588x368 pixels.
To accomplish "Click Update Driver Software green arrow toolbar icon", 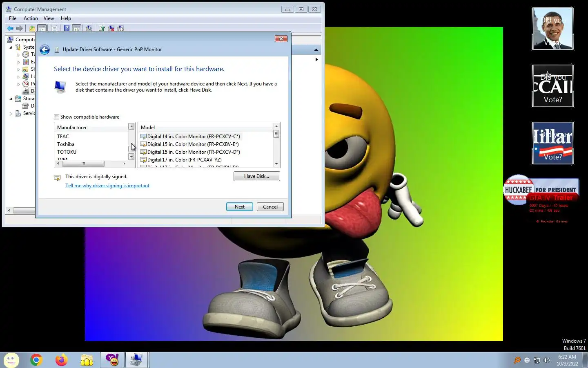I will tap(102, 28).
